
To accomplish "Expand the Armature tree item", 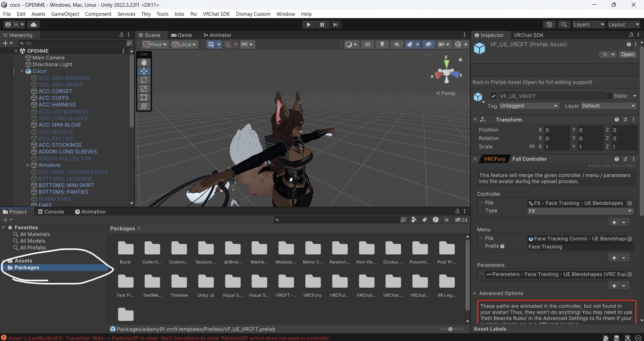I will point(28,165).
